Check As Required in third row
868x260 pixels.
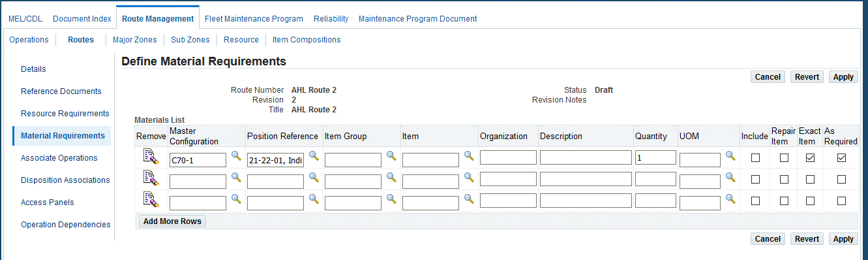tap(841, 201)
